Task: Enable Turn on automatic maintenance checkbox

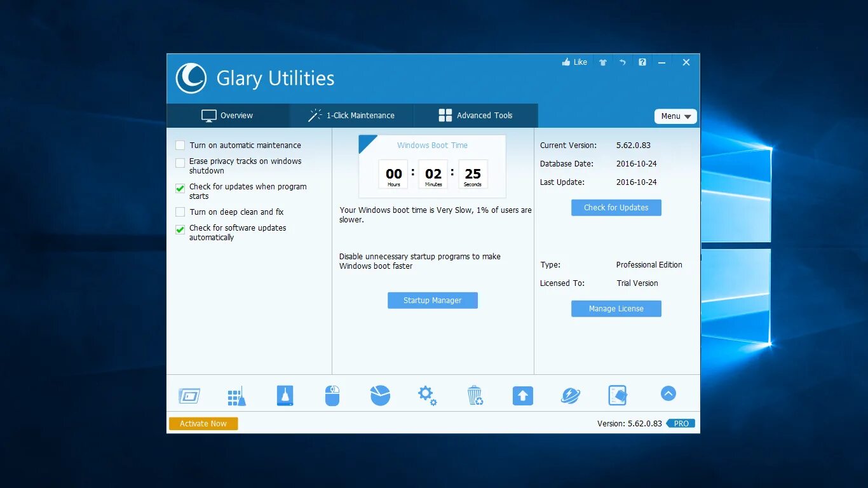Action: coord(180,146)
